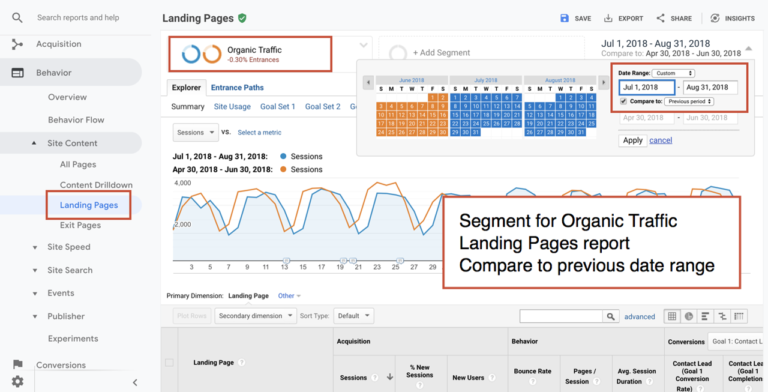
Task: Click Add Segment
Action: (x=441, y=52)
